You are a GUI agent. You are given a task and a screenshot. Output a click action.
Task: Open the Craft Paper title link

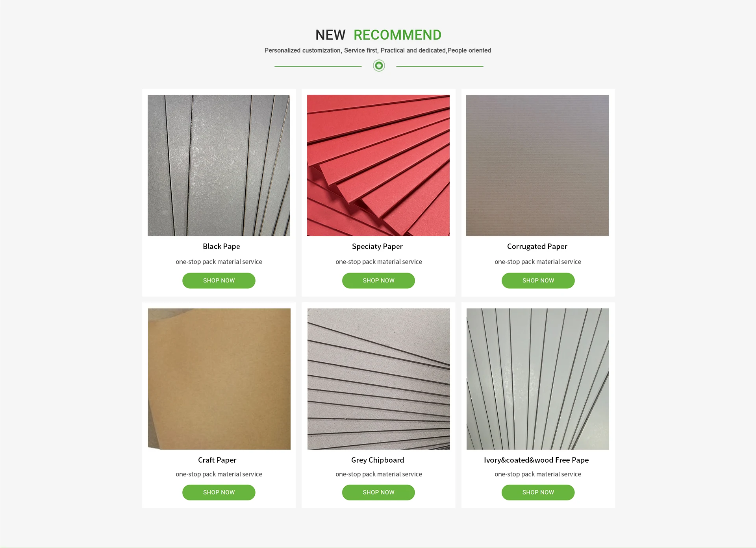(217, 460)
